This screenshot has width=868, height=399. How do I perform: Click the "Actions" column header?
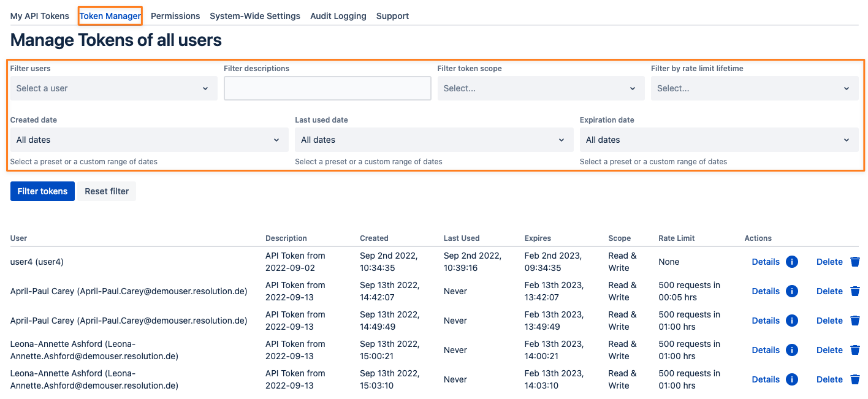tap(758, 238)
